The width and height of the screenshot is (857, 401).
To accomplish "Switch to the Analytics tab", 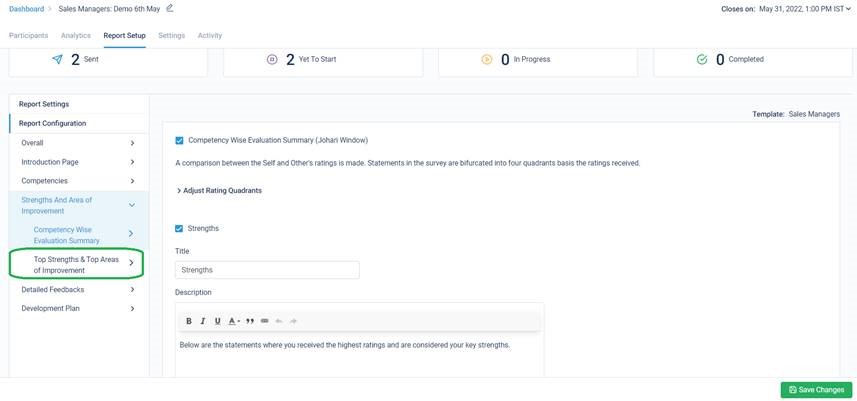I will click(75, 36).
